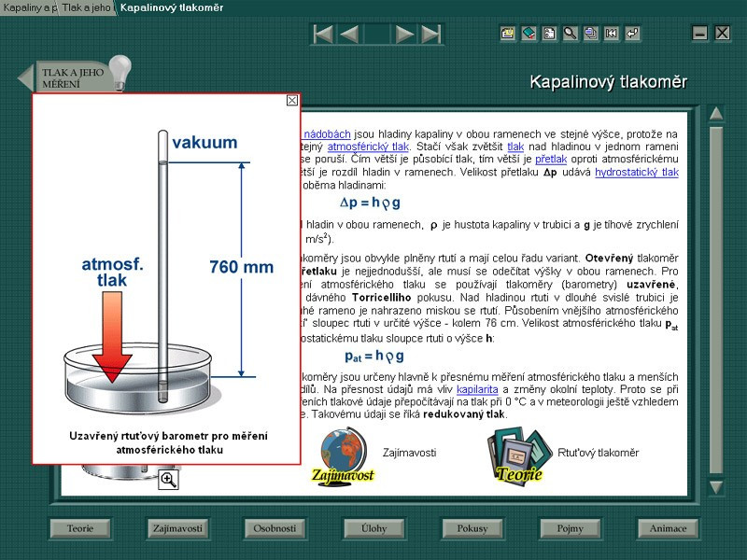The height and width of the screenshot is (560, 747).
Task: Open the notes icon in top toolbar
Action: (508, 34)
